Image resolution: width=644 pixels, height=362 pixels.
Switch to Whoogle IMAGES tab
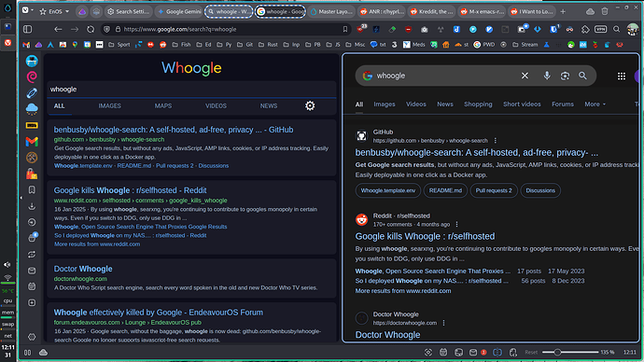pos(109,105)
